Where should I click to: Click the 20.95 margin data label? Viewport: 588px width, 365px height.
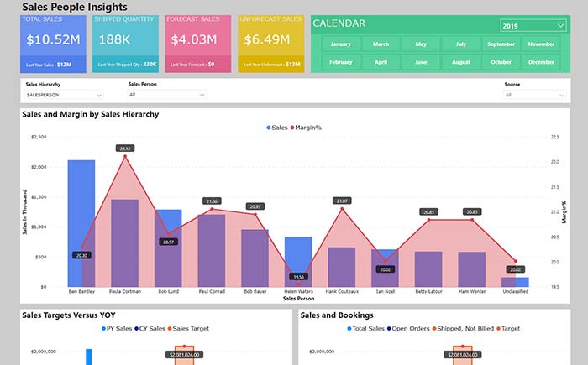255,206
